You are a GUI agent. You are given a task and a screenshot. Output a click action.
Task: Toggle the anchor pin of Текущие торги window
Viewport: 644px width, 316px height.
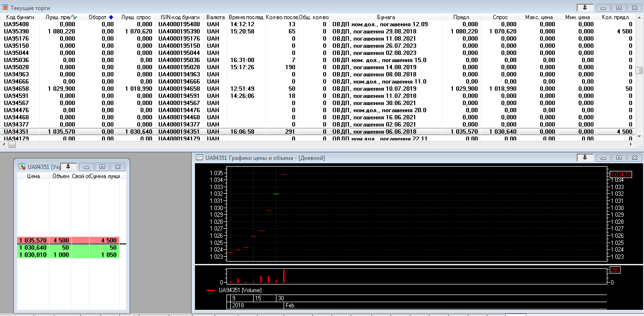(585, 8)
